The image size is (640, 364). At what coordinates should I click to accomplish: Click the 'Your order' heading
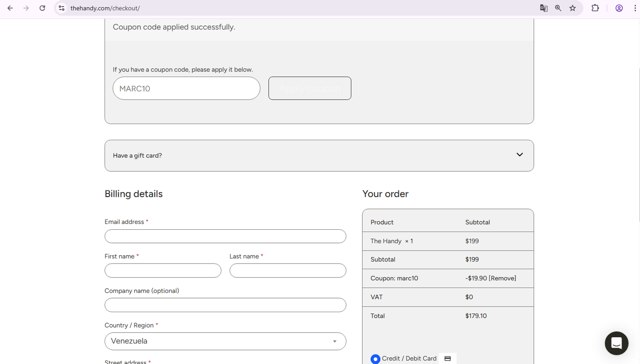coord(385,194)
